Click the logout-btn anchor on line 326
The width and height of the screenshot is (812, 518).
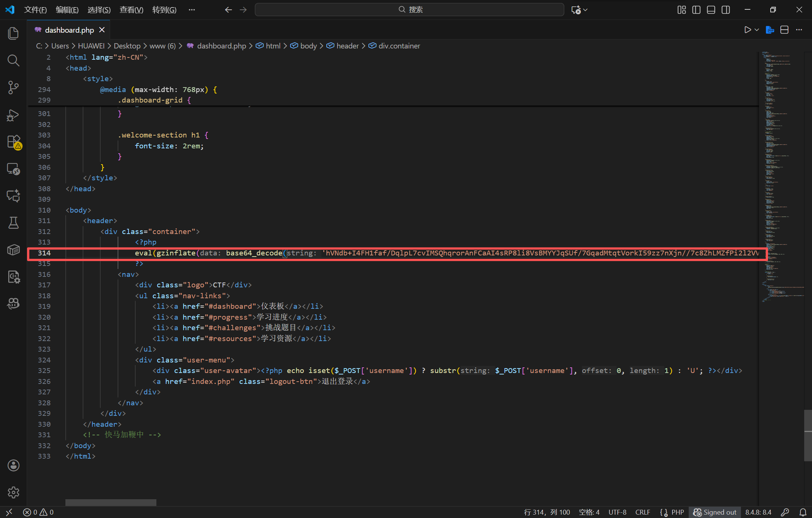pos(261,381)
